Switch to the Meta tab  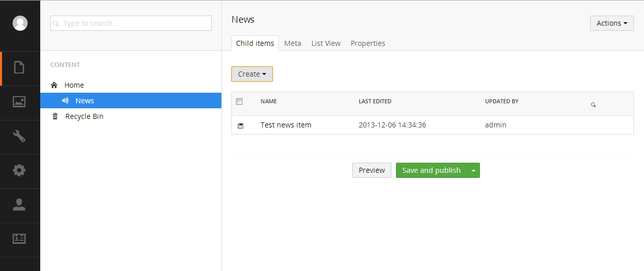point(292,43)
